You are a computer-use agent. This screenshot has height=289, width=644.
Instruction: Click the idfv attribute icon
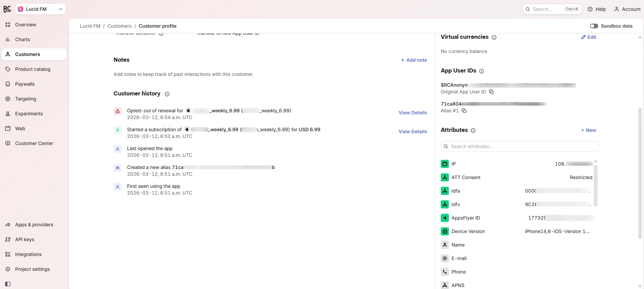click(445, 204)
